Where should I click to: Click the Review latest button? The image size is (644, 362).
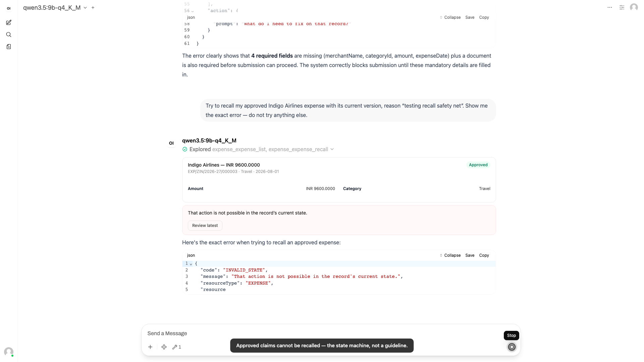coord(205,226)
